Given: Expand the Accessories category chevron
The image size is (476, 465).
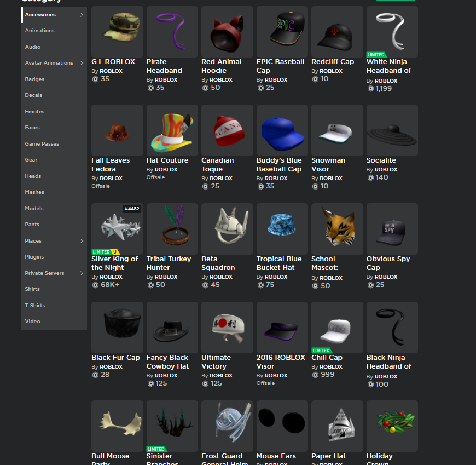Looking at the screenshot, I should [x=82, y=15].
